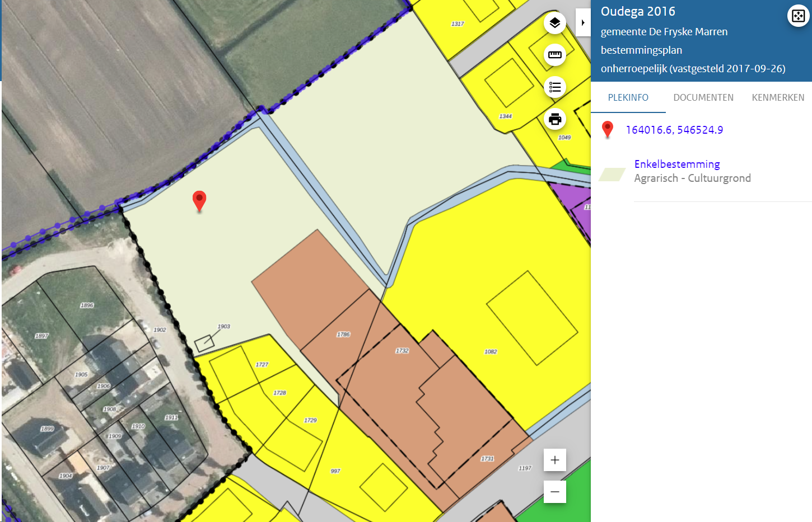812x522 pixels.
Task: Click parcel label 1731 on the map
Action: coord(488,459)
